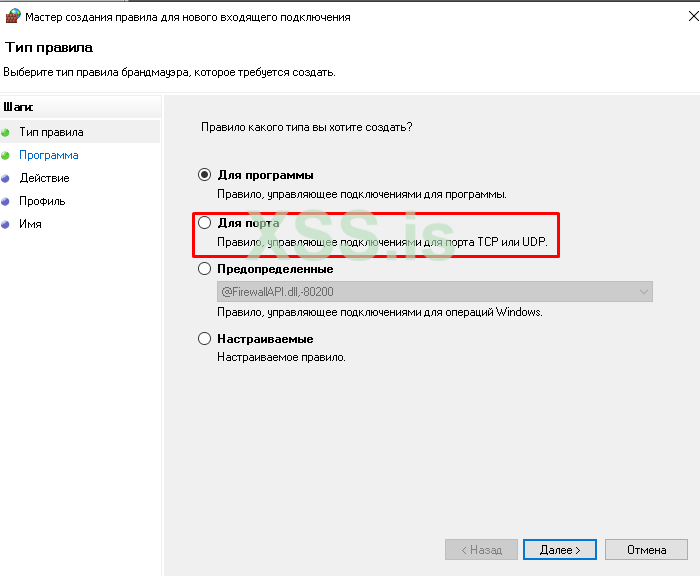
Task: Open the @FirewallAPI.dll predefined rules dropdown
Action: tap(435, 291)
